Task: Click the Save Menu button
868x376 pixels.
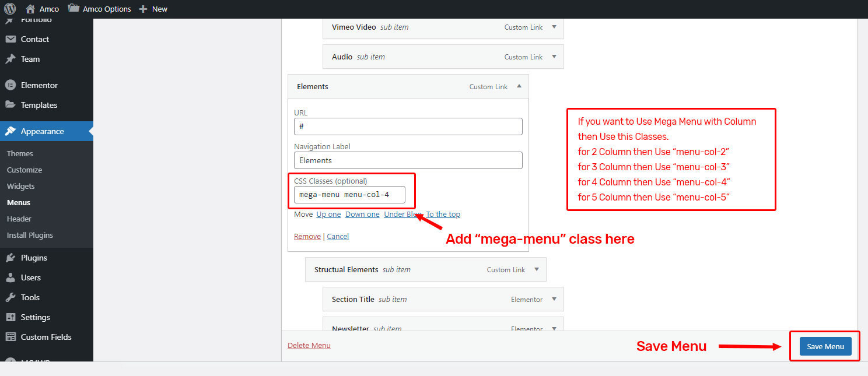Action: [x=825, y=346]
